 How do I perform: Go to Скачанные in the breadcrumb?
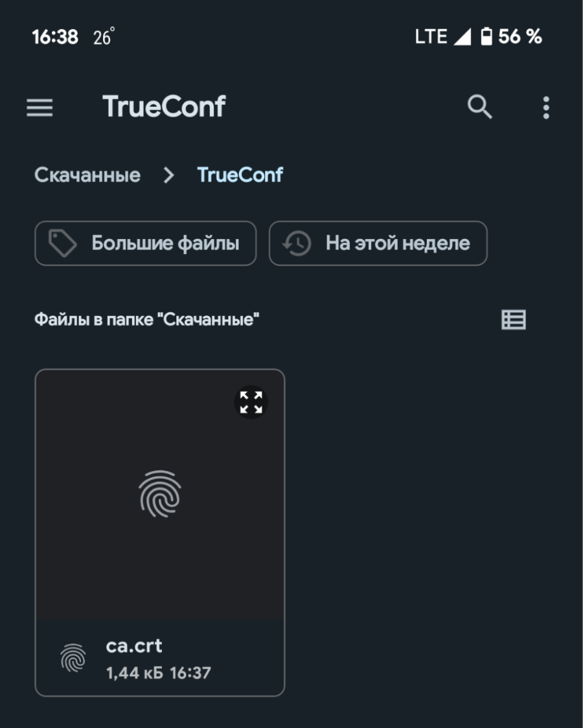tap(87, 175)
